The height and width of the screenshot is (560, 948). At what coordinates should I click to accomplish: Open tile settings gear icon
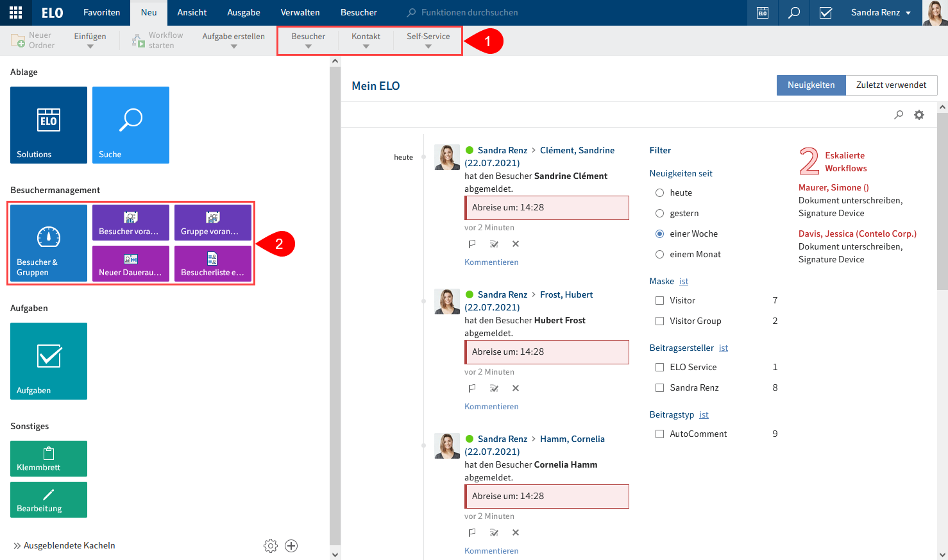[x=271, y=546]
